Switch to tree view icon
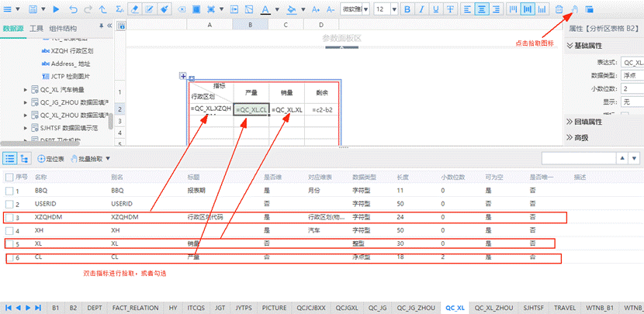Image resolution: width=644 pixels, height=314 pixels. (x=25, y=158)
